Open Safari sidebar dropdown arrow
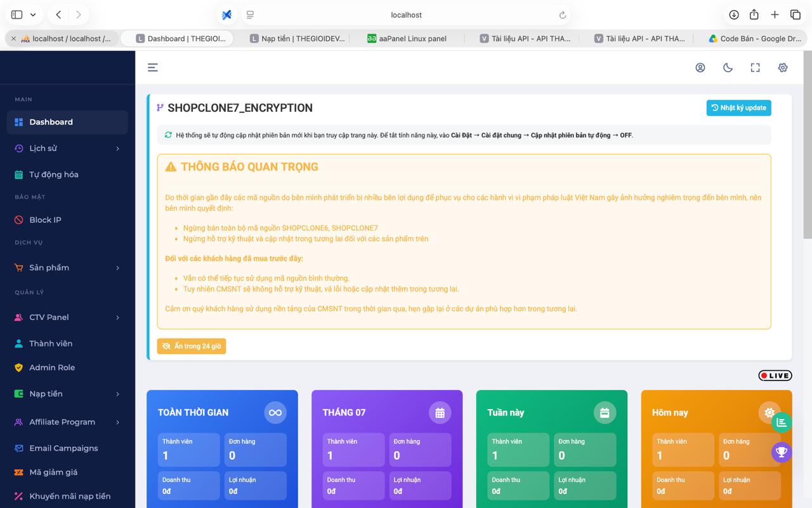Viewport: 812px width, 508px height. pos(33,15)
